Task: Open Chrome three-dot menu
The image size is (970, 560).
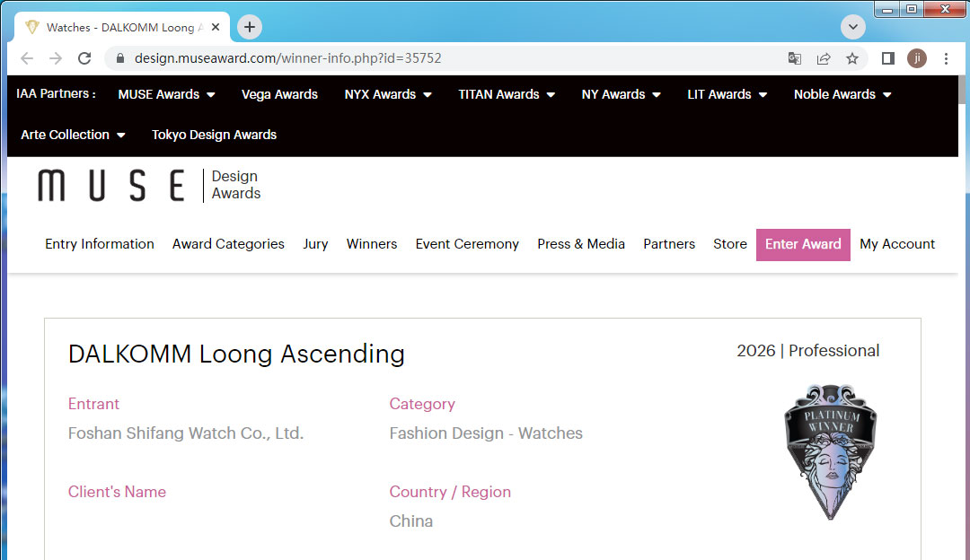Action: 946,58
